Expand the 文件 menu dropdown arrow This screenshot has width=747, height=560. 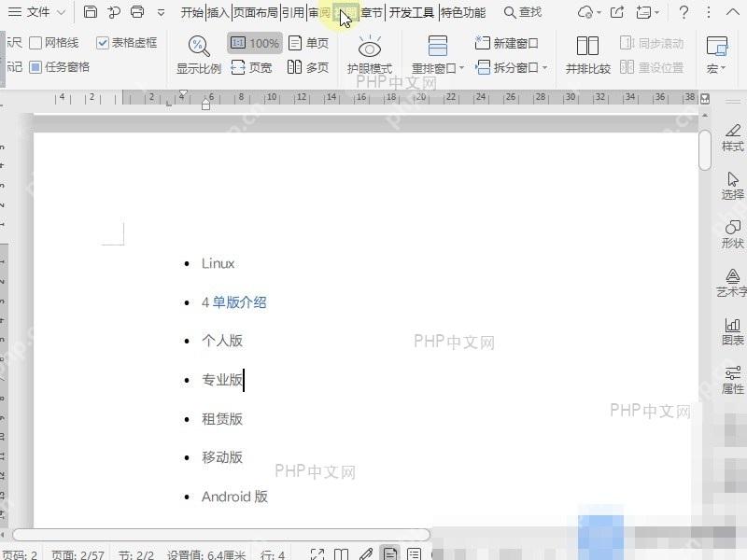(x=61, y=13)
